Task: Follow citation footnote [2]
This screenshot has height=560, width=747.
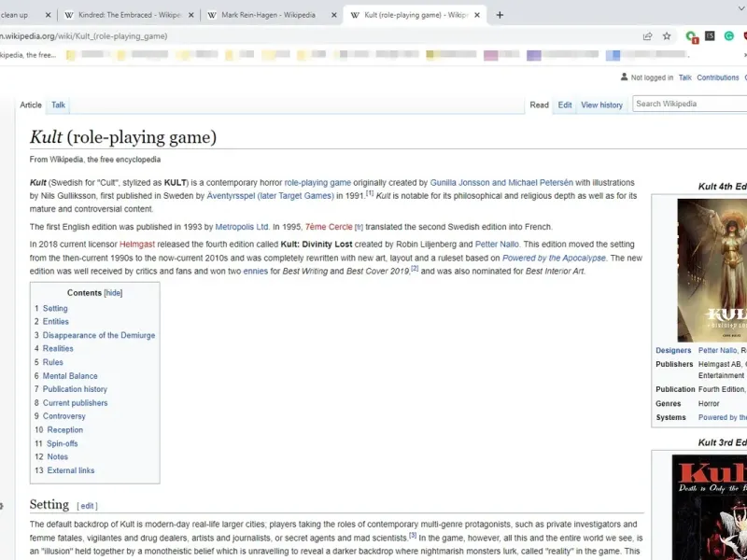Action: [415, 269]
